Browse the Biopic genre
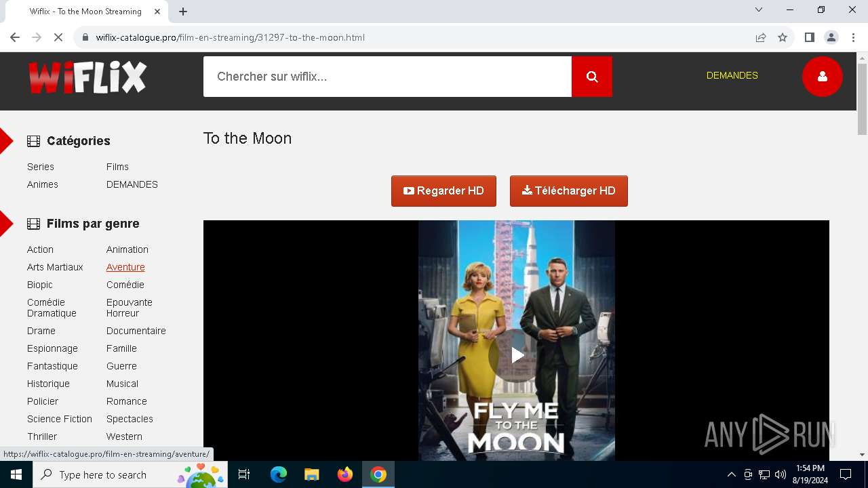Image resolution: width=868 pixels, height=488 pixels. pos(40,285)
